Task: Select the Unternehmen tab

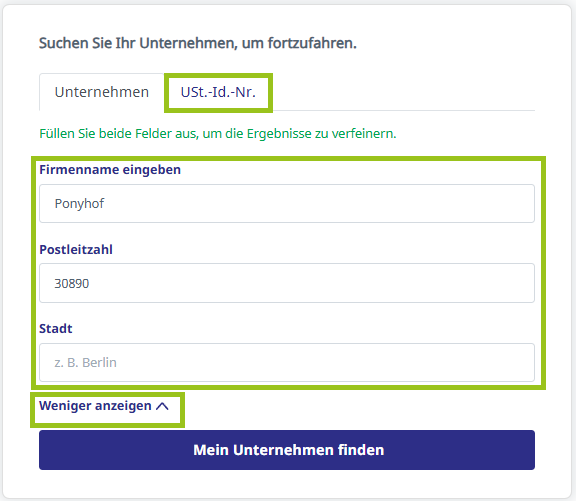Action: [x=102, y=92]
